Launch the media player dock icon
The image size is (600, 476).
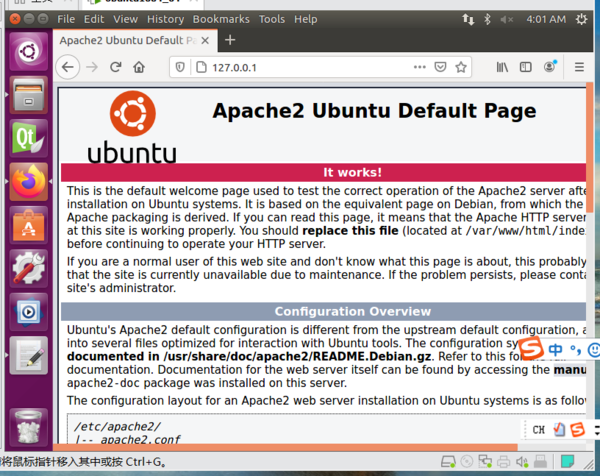[29, 312]
